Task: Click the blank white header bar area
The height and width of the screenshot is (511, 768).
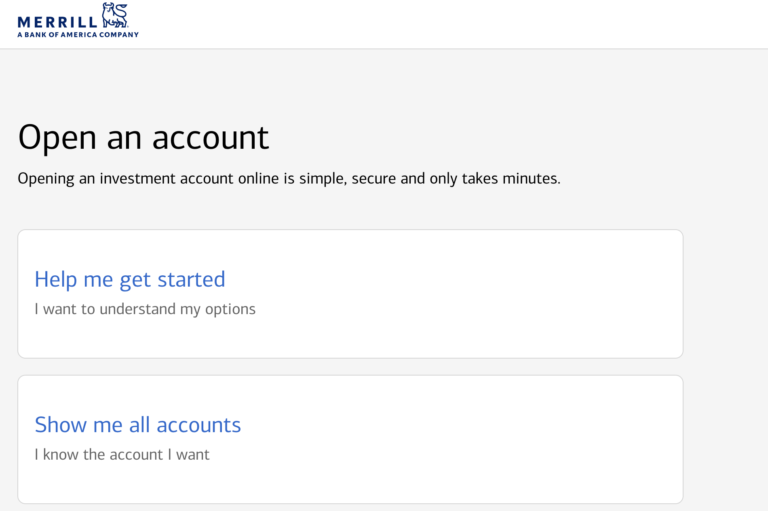Action: click(x=450, y=24)
